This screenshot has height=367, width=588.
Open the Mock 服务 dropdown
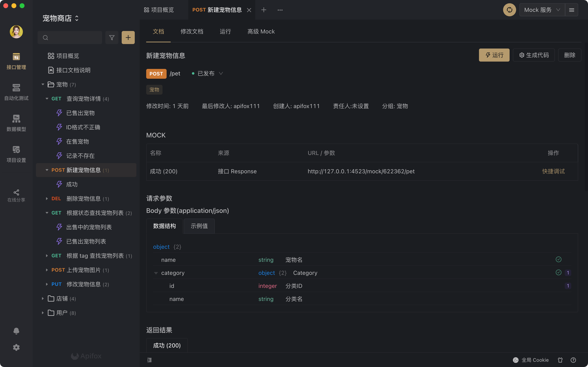point(542,10)
